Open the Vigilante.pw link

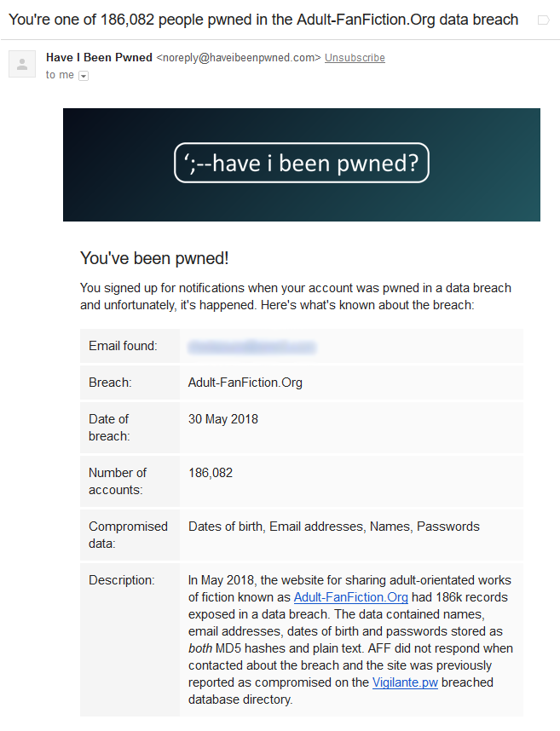tap(405, 682)
